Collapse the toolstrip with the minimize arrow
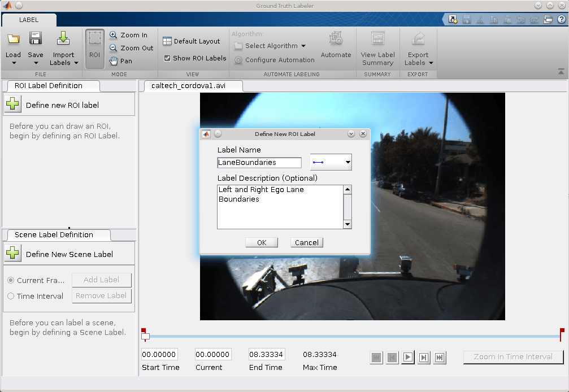This screenshot has width=569, height=392. point(561,71)
